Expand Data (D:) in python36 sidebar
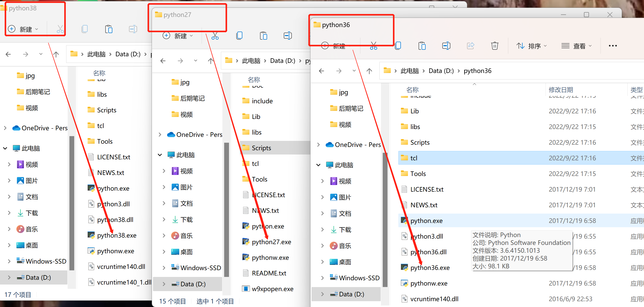644x307 pixels. (322, 294)
